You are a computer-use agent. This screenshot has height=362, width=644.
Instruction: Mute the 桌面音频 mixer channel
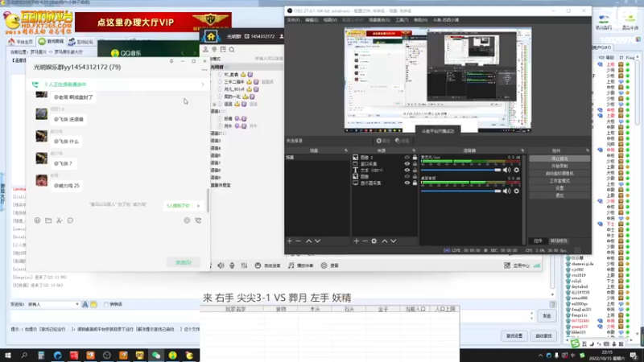(507, 191)
